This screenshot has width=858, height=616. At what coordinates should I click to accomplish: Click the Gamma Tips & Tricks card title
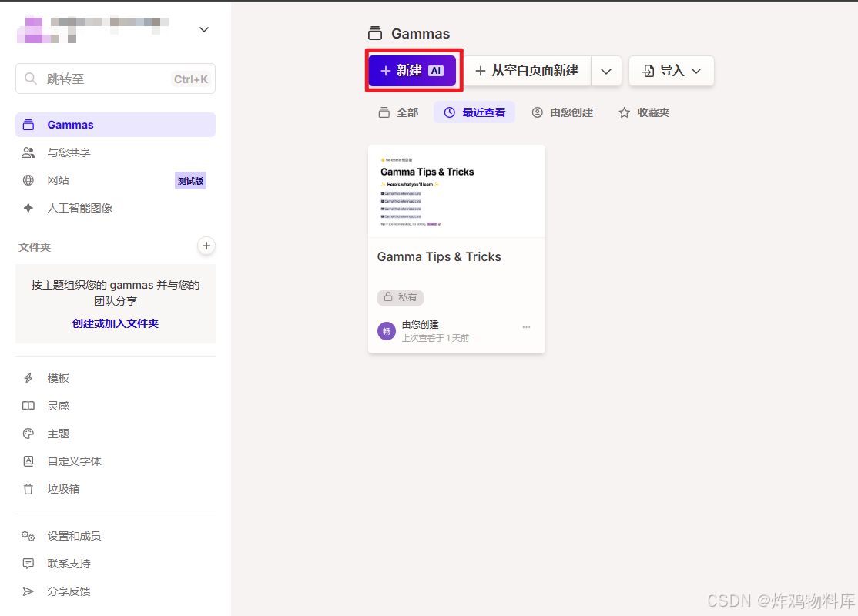[x=439, y=256]
